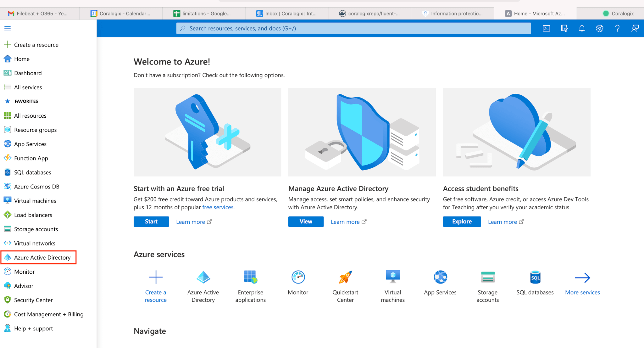Focus the Search resources, services, and docs field
The height and width of the screenshot is (348, 644).
coord(353,28)
